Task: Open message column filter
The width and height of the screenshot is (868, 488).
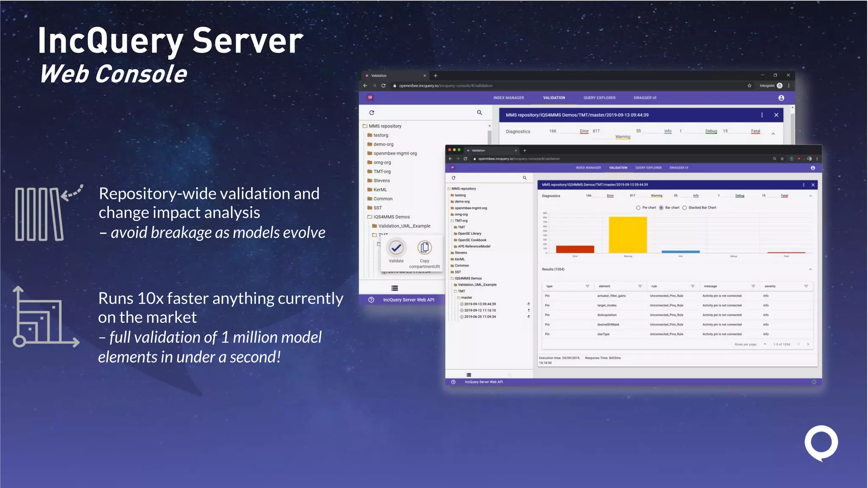Action: (753, 286)
